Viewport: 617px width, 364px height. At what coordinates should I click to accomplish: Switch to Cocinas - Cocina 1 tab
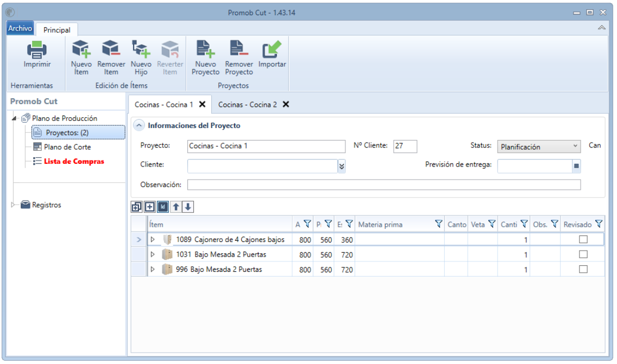(163, 105)
